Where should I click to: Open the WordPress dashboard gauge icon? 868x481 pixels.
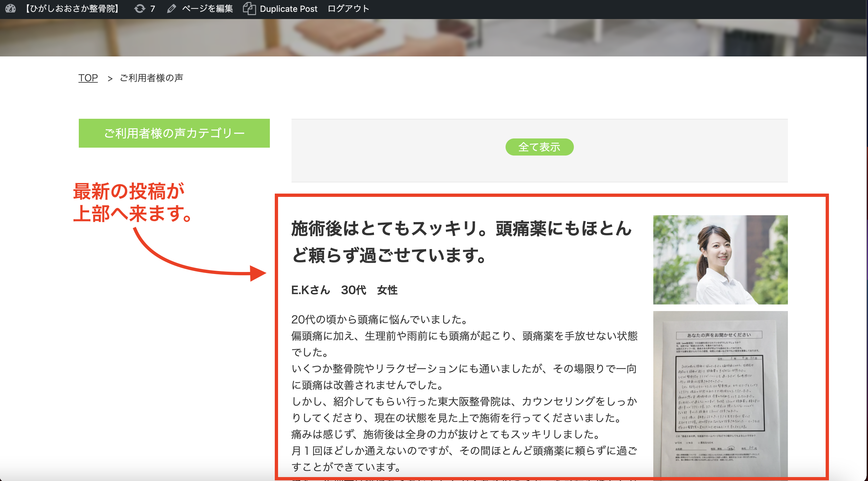[x=11, y=9]
